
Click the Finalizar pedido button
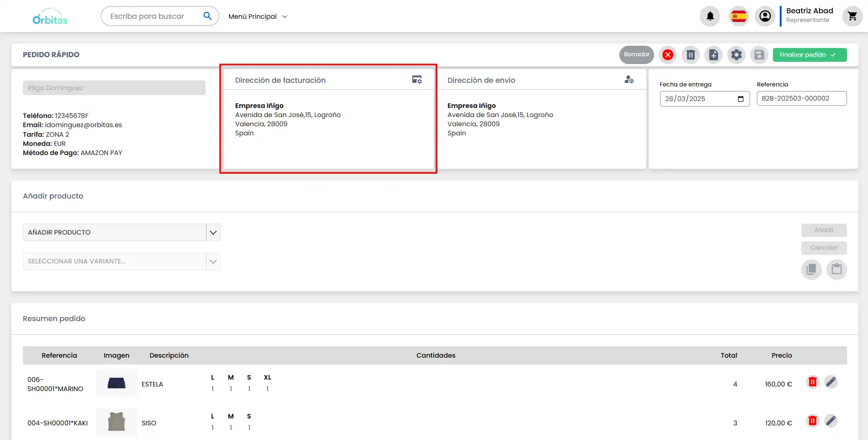[809, 55]
